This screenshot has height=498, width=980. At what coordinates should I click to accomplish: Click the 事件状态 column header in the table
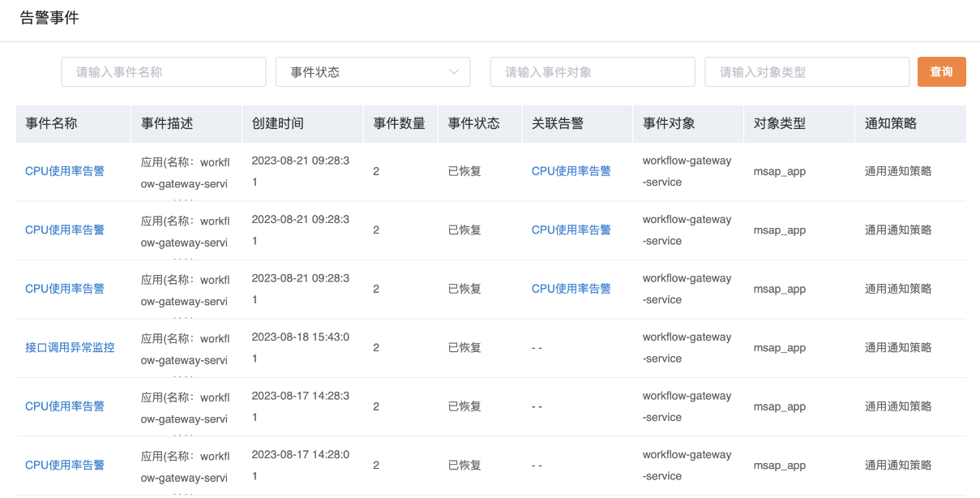click(474, 123)
